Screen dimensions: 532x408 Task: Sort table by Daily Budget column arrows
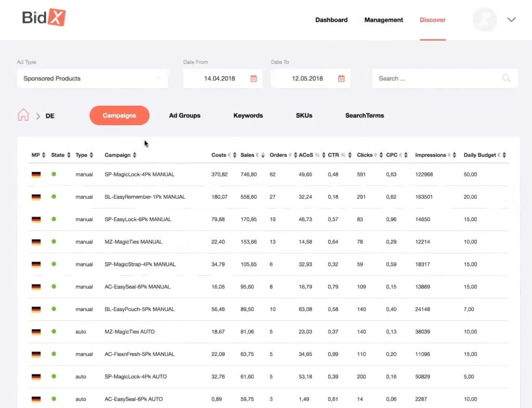click(x=504, y=155)
